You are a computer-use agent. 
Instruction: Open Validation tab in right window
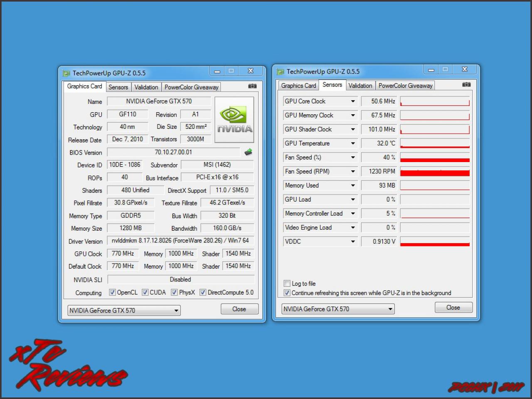360,86
